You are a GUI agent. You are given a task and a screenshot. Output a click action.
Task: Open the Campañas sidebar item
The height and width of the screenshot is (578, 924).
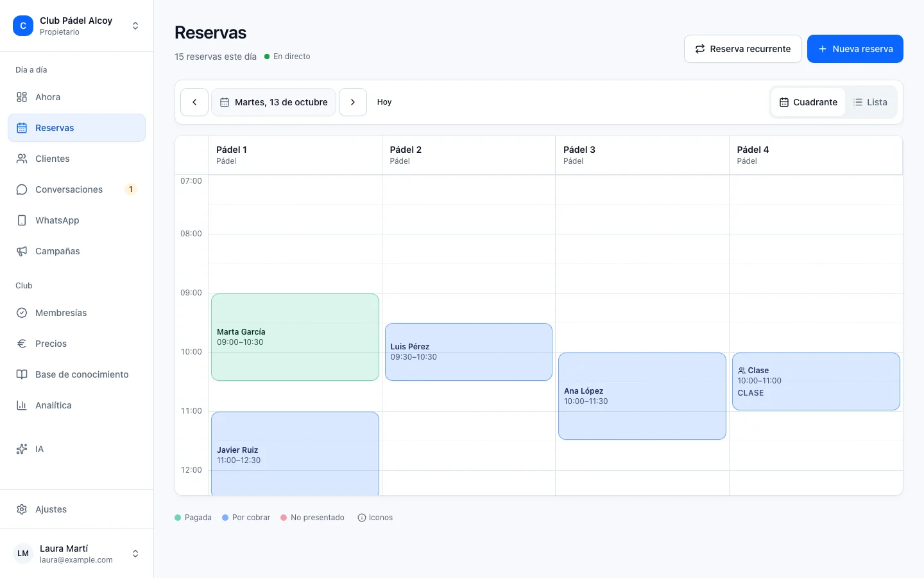76,251
